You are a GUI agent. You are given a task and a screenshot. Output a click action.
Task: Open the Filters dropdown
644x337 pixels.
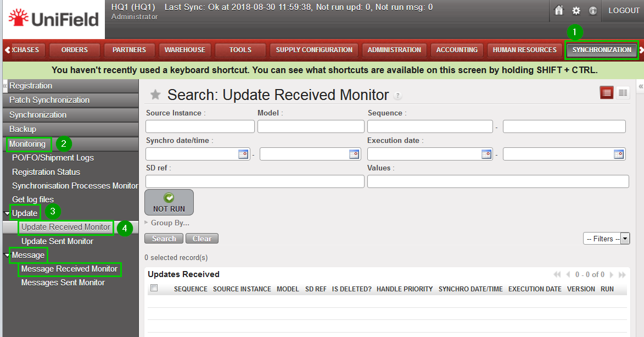click(x=606, y=239)
